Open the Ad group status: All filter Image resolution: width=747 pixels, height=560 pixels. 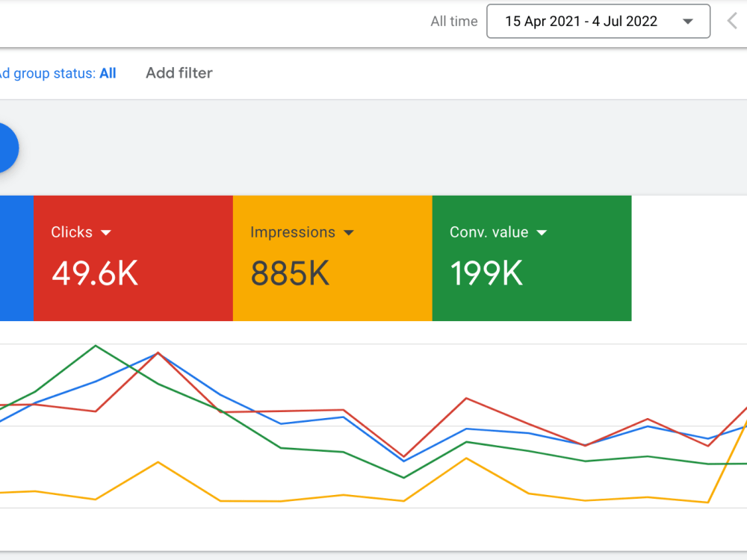(x=58, y=73)
